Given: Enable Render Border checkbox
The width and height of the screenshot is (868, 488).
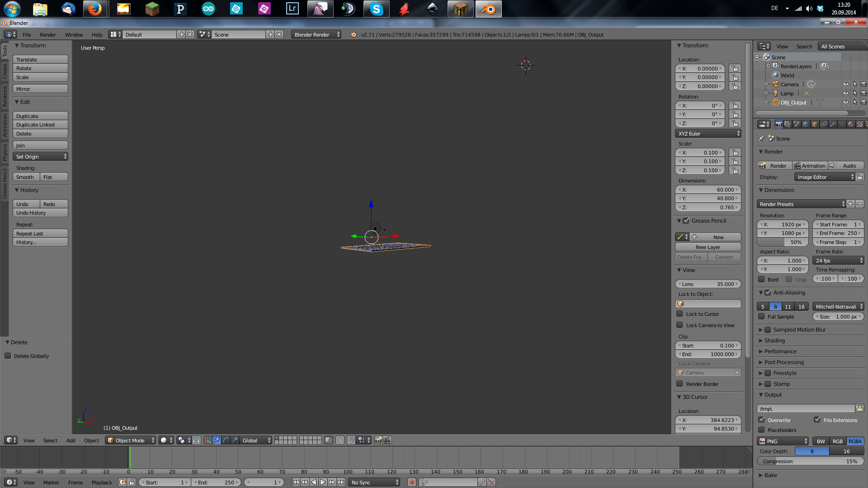Looking at the screenshot, I should 679,384.
